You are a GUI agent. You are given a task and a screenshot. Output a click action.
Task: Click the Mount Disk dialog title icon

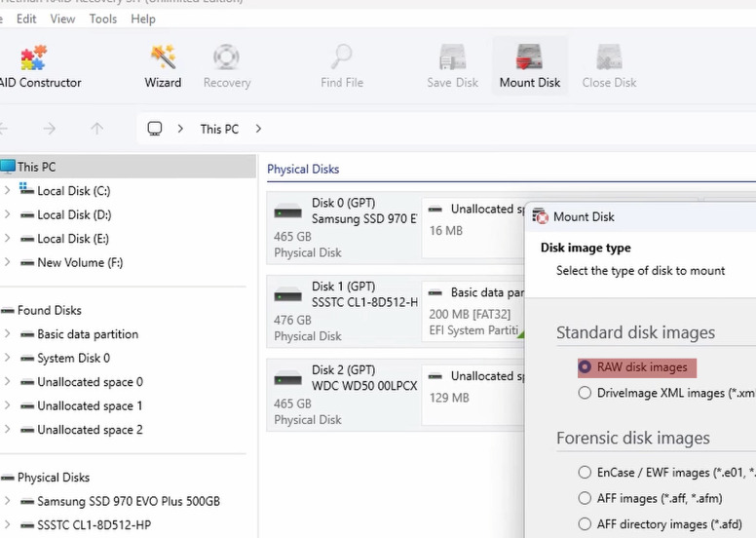point(540,216)
